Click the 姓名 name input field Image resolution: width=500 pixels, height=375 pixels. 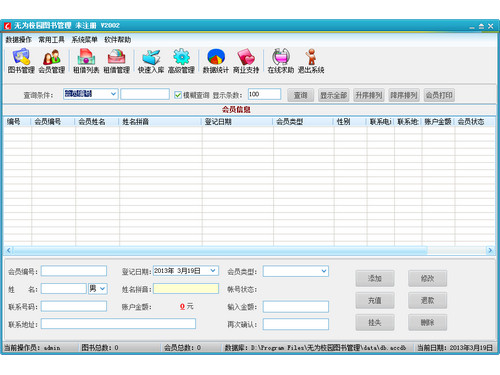(x=64, y=288)
